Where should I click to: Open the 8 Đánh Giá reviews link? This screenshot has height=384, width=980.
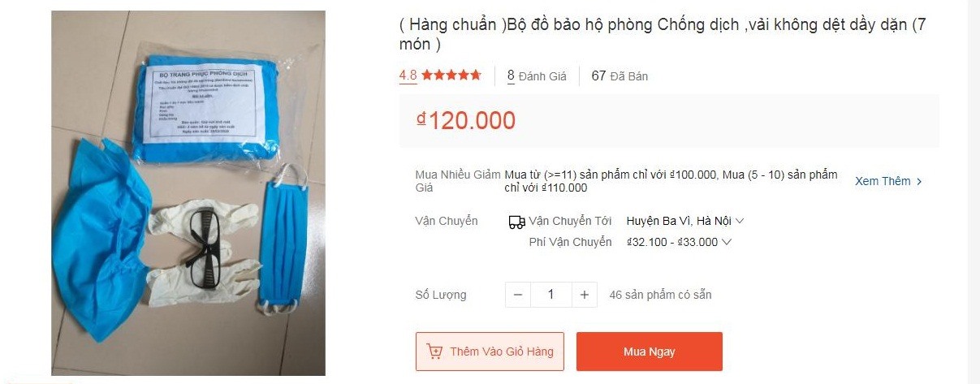click(537, 76)
